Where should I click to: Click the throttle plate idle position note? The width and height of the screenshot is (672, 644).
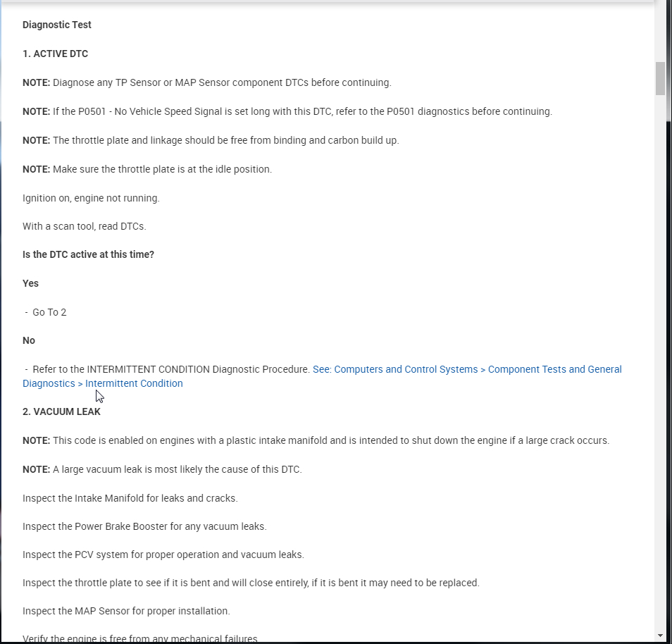click(x=147, y=169)
